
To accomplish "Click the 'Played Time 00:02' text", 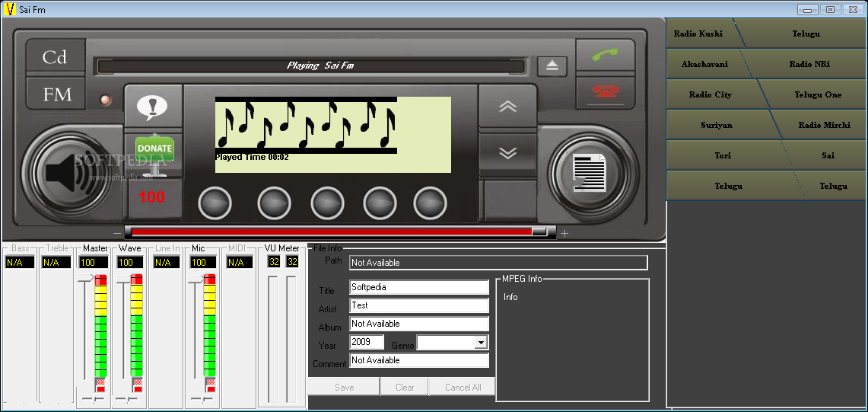I will coord(252,158).
